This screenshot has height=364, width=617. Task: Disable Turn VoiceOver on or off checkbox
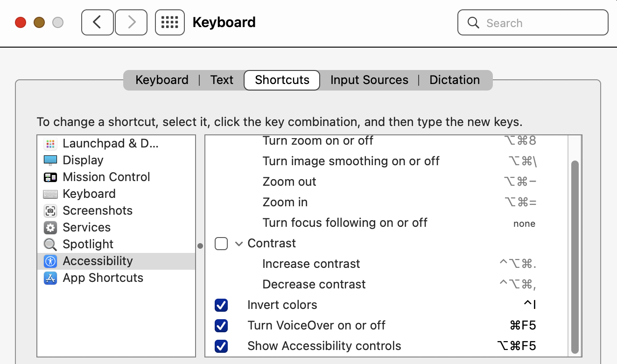(x=221, y=326)
